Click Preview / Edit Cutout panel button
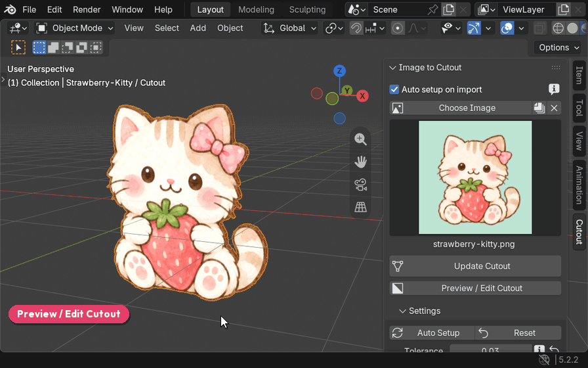 (x=475, y=288)
